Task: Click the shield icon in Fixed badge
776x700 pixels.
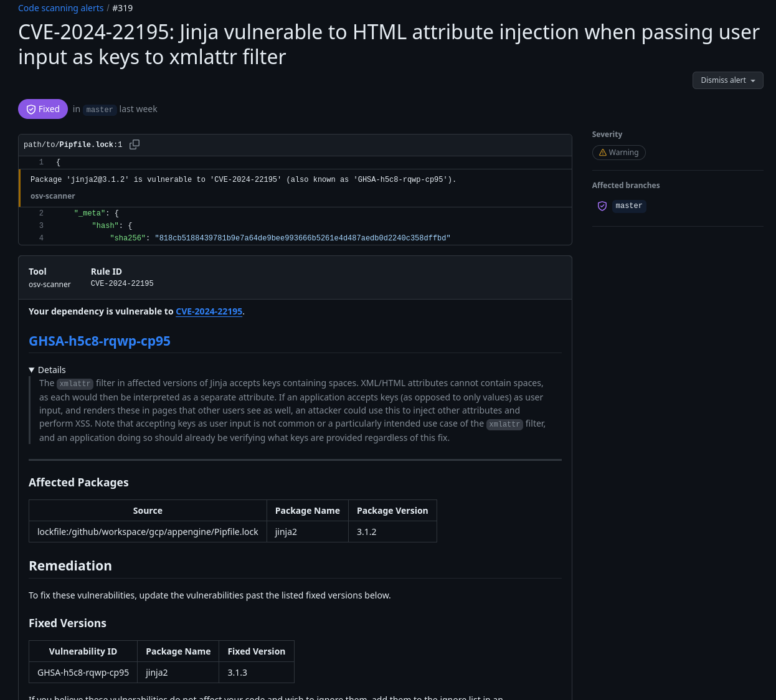Action: [x=31, y=110]
